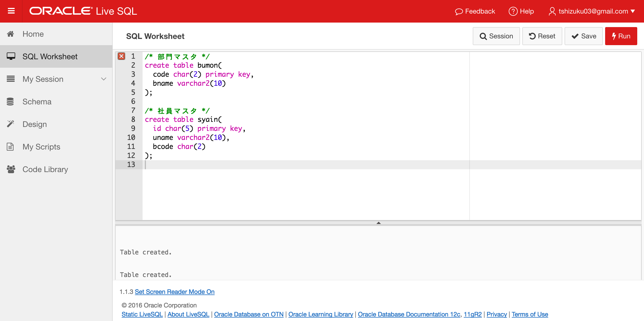The width and height of the screenshot is (644, 321).
Task: Click the SQL Worksheet monitor icon
Action: click(x=11, y=56)
